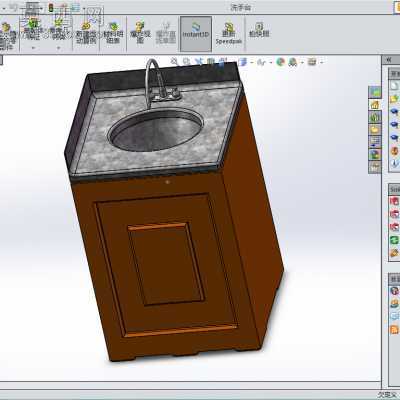This screenshot has height=400, width=400.
Task: Switch to the View Palette tab
Action: 375,142
